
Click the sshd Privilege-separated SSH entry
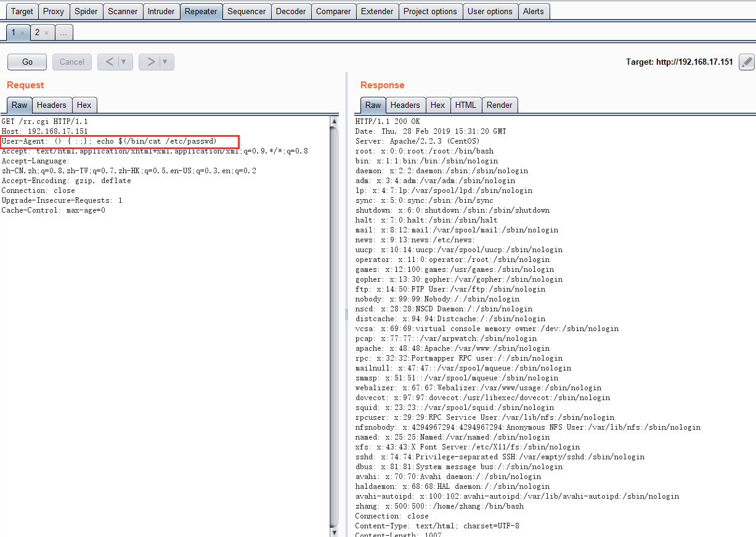tap(500, 457)
